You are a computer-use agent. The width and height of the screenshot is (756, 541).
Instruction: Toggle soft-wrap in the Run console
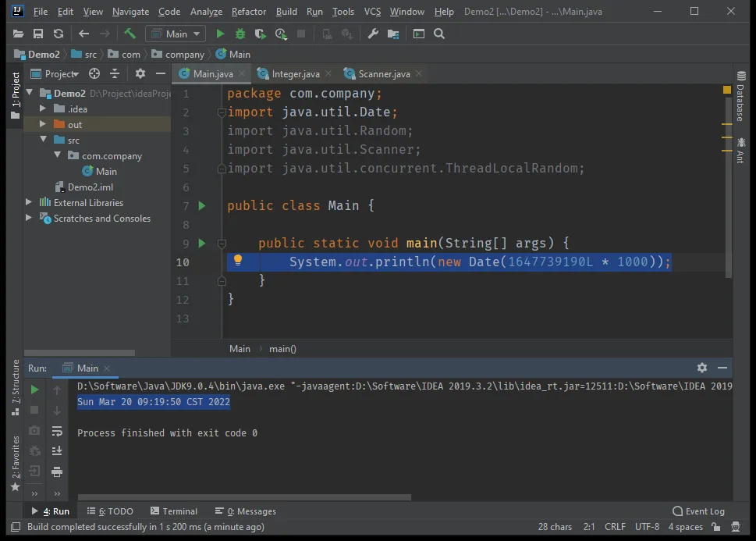point(57,431)
